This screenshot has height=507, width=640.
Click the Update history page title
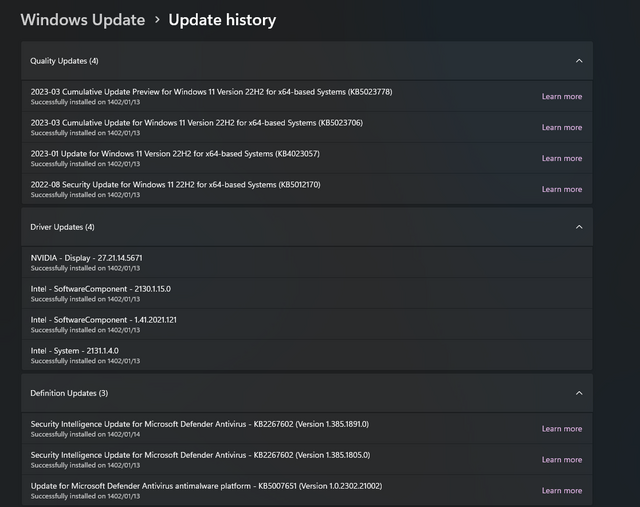point(222,20)
